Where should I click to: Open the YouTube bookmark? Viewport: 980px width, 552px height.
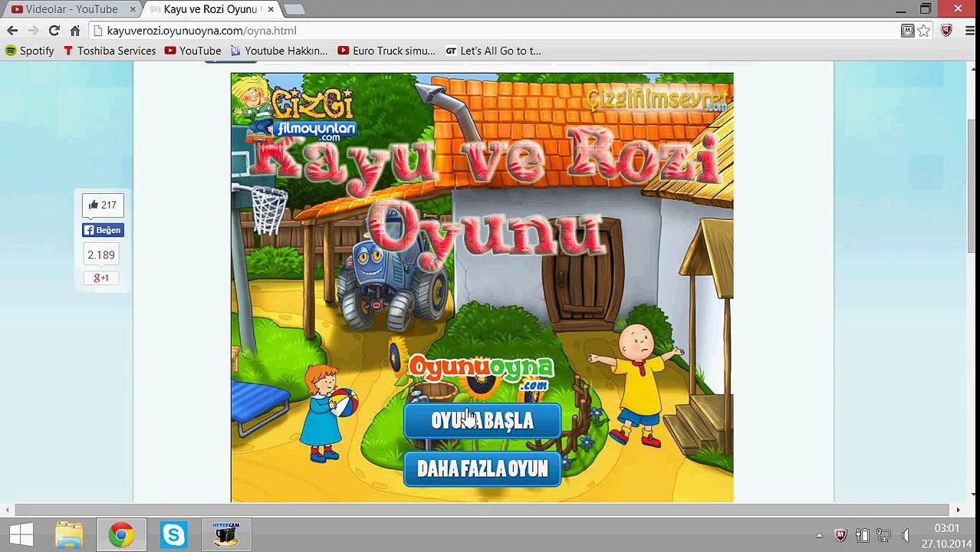tap(192, 51)
